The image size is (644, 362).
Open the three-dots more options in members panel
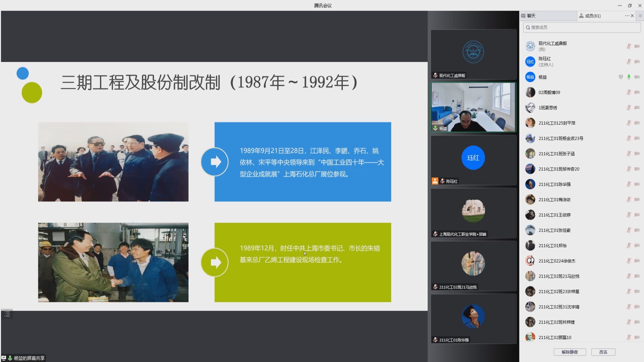[x=627, y=16]
